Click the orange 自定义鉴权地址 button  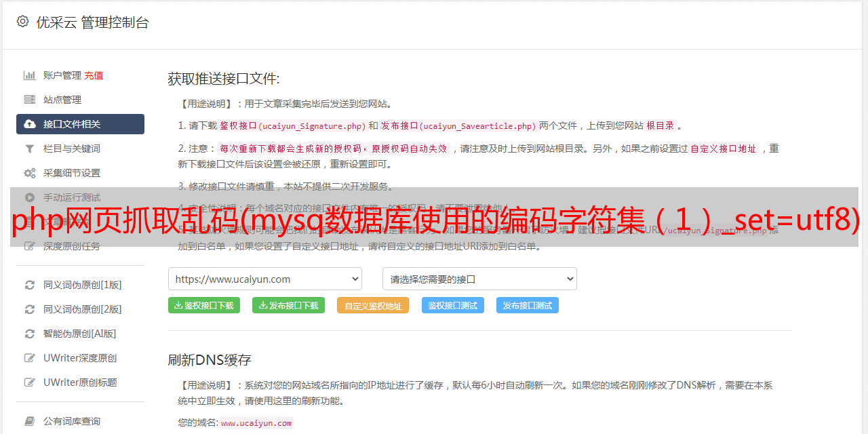point(373,305)
